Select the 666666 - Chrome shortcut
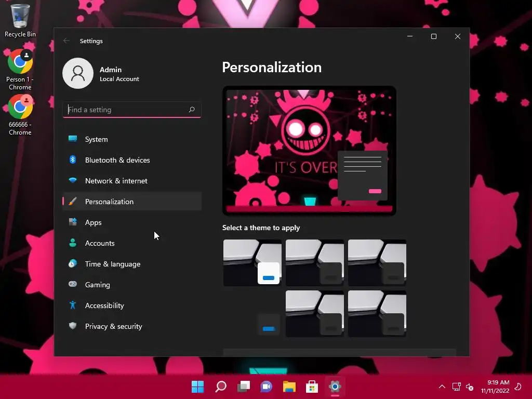This screenshot has width=532, height=399. (20, 115)
